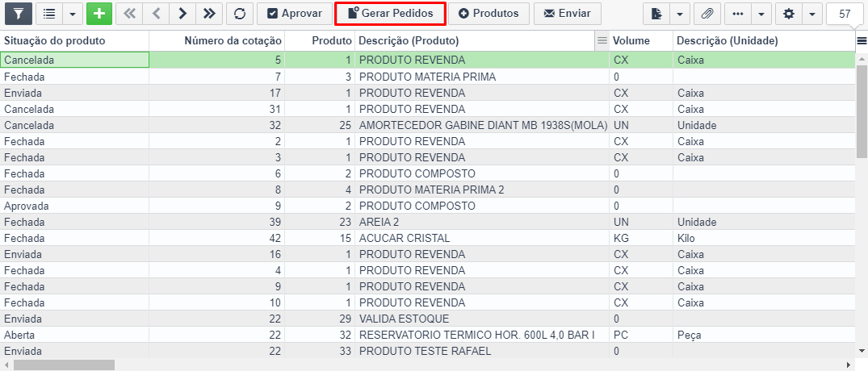Screen dimensions: 868x371
Task: Click the list view icon
Action: 49,14
